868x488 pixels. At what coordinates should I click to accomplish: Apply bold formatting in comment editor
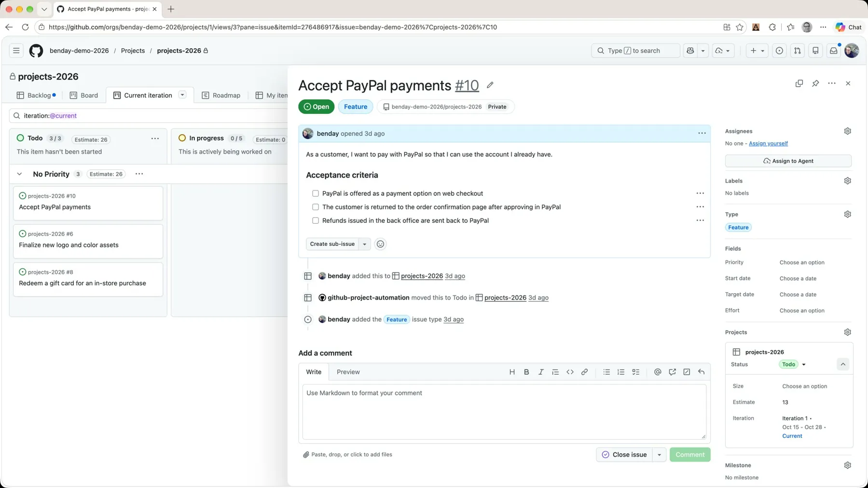click(526, 372)
